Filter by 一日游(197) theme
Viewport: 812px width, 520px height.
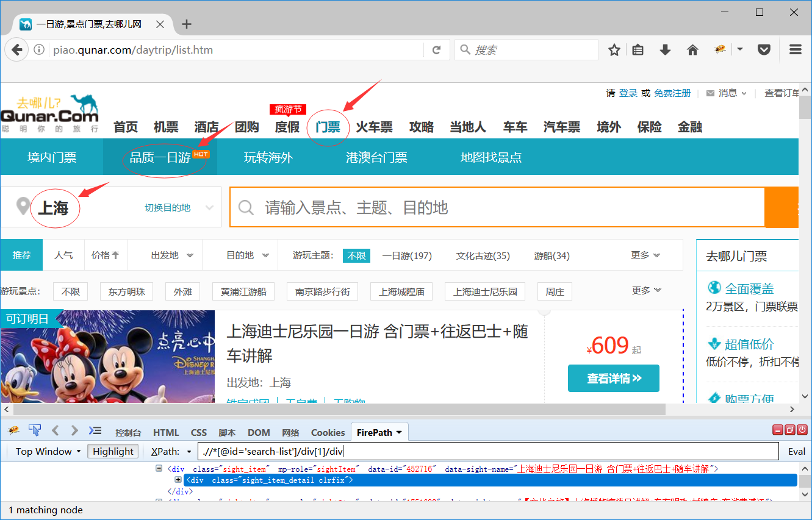tap(407, 255)
